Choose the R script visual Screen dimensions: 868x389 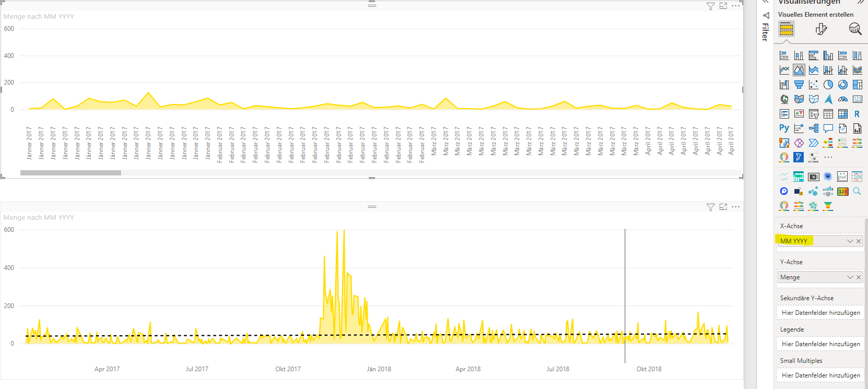pos(858,114)
